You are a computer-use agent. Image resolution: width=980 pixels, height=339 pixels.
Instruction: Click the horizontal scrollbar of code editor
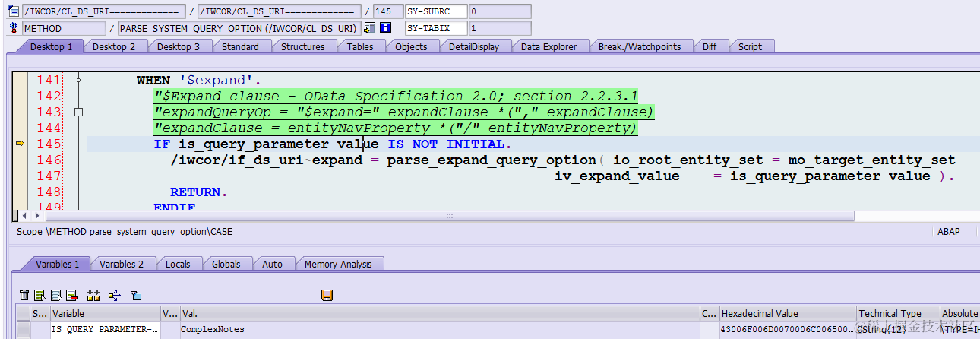point(449,216)
